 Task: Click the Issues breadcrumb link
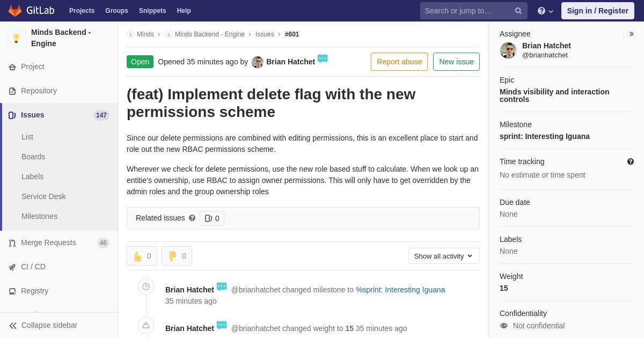pyautogui.click(x=265, y=34)
